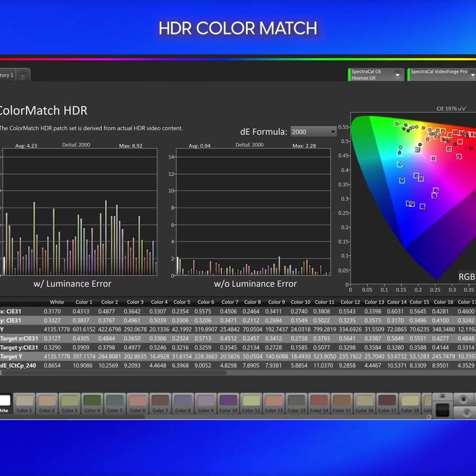Screen dimensions: 476x476
Task: Click the Color 5 column header
Action: click(182, 302)
